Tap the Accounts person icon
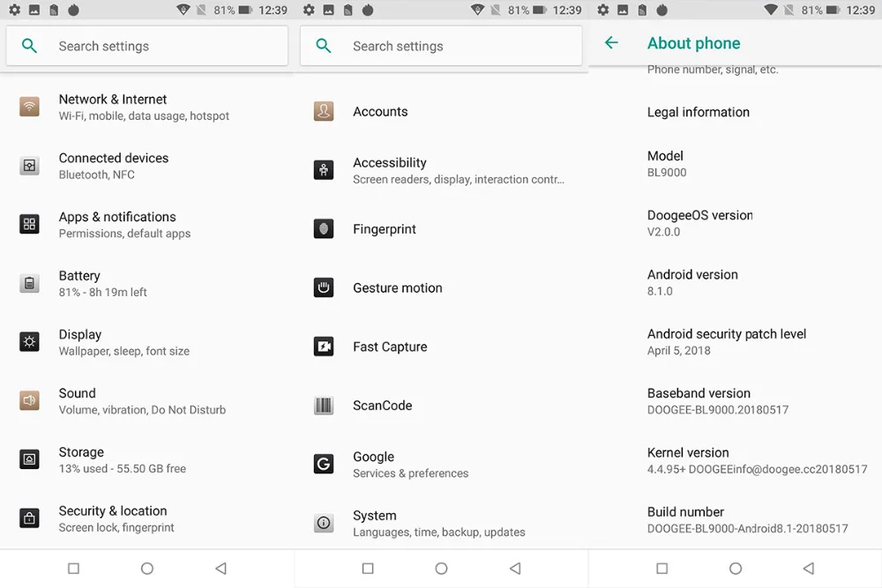The height and width of the screenshot is (588, 882). tap(324, 111)
